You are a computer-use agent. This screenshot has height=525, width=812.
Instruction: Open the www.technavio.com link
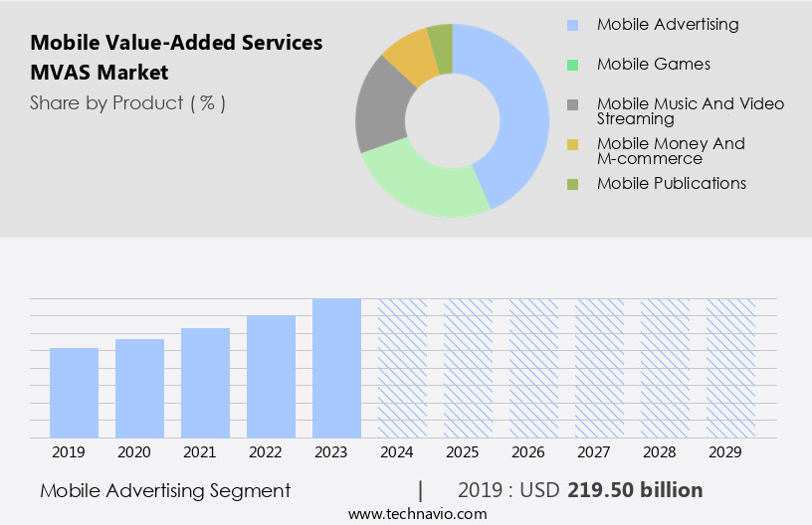[x=418, y=514]
